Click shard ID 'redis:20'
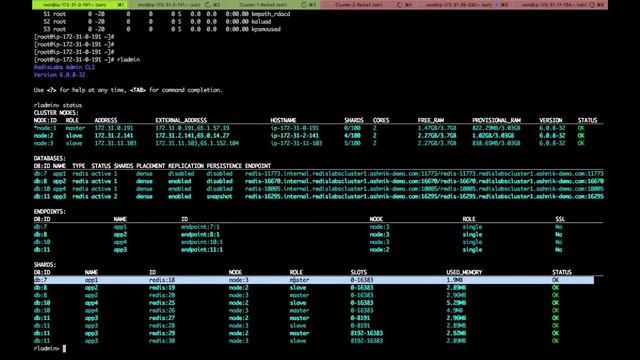 [162, 296]
